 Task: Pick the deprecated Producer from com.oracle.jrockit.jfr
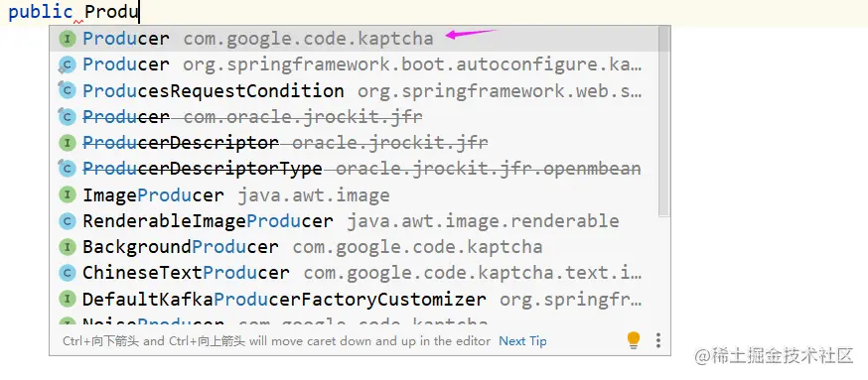(354, 117)
